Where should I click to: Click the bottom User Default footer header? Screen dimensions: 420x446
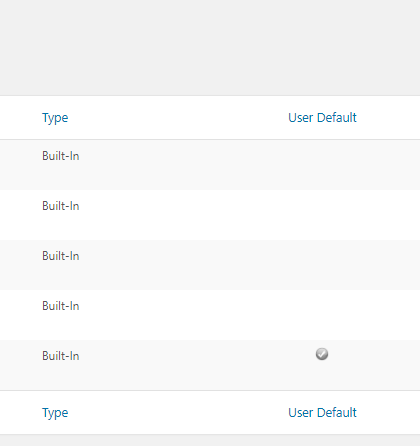(322, 413)
